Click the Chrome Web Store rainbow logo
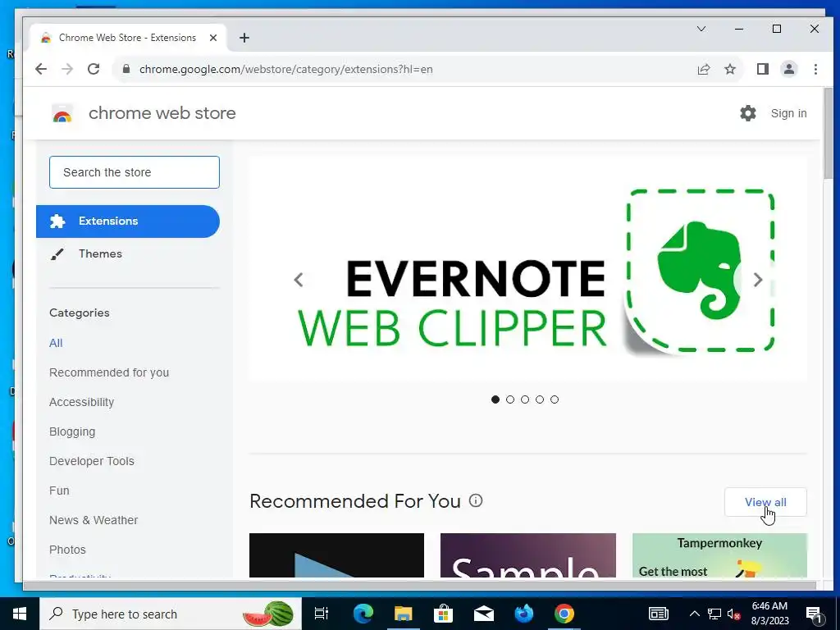Image resolution: width=840 pixels, height=630 pixels. tap(62, 113)
